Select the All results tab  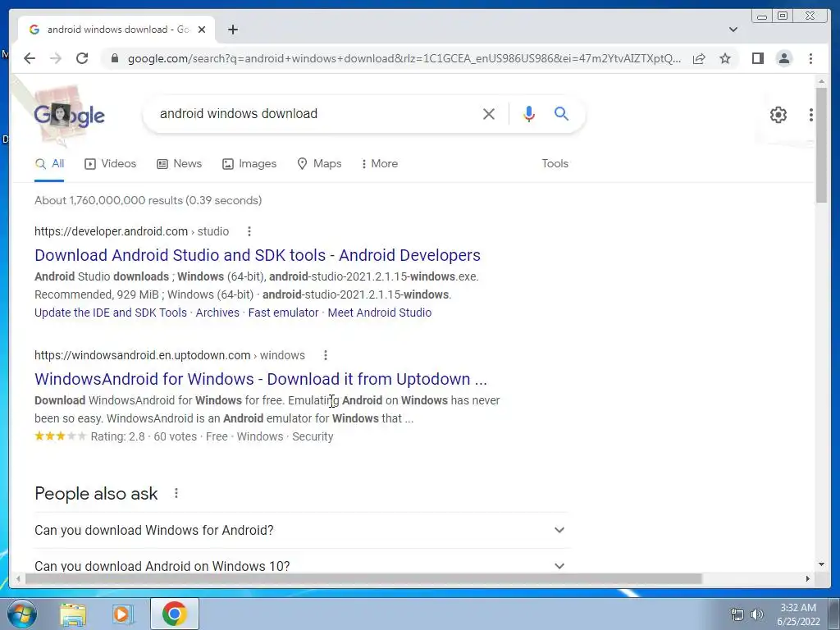tap(49, 164)
